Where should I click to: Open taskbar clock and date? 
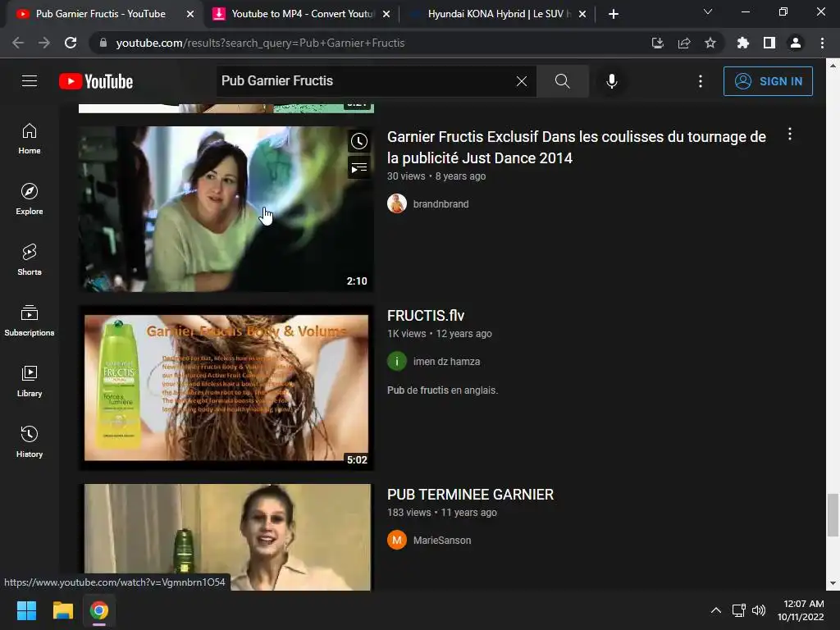801,610
